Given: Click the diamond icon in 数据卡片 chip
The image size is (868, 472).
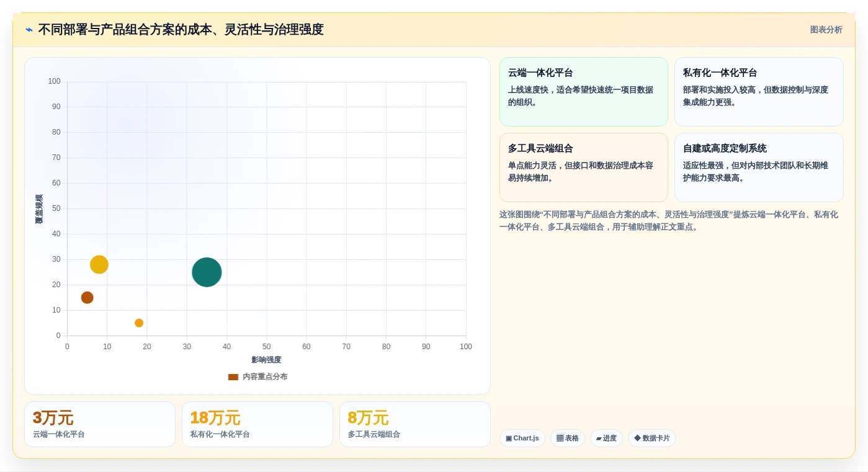Looking at the screenshot, I should [x=637, y=439].
